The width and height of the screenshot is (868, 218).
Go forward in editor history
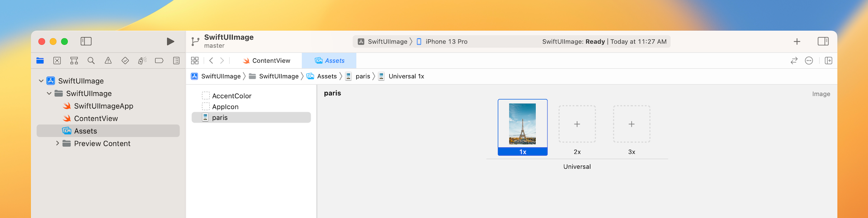click(222, 61)
